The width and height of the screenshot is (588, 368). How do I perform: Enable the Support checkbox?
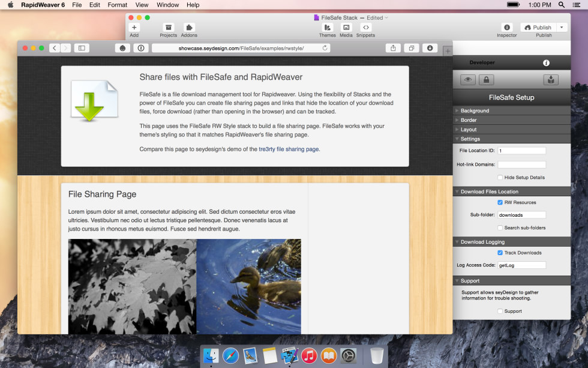click(500, 311)
